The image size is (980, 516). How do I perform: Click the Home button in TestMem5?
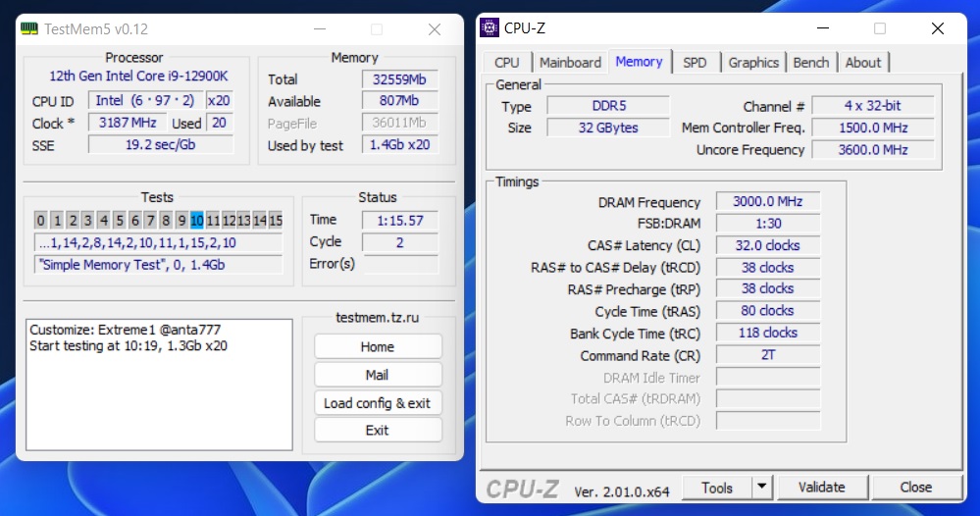click(x=378, y=346)
